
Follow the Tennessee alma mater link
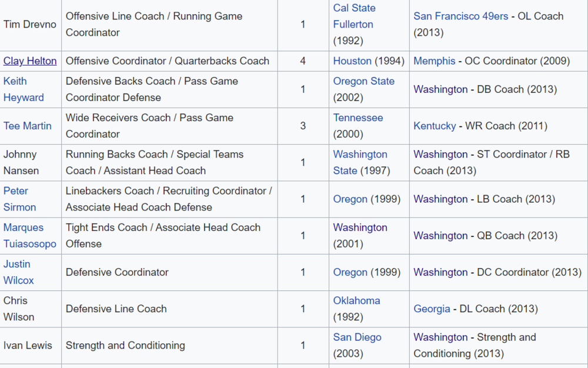tap(358, 118)
